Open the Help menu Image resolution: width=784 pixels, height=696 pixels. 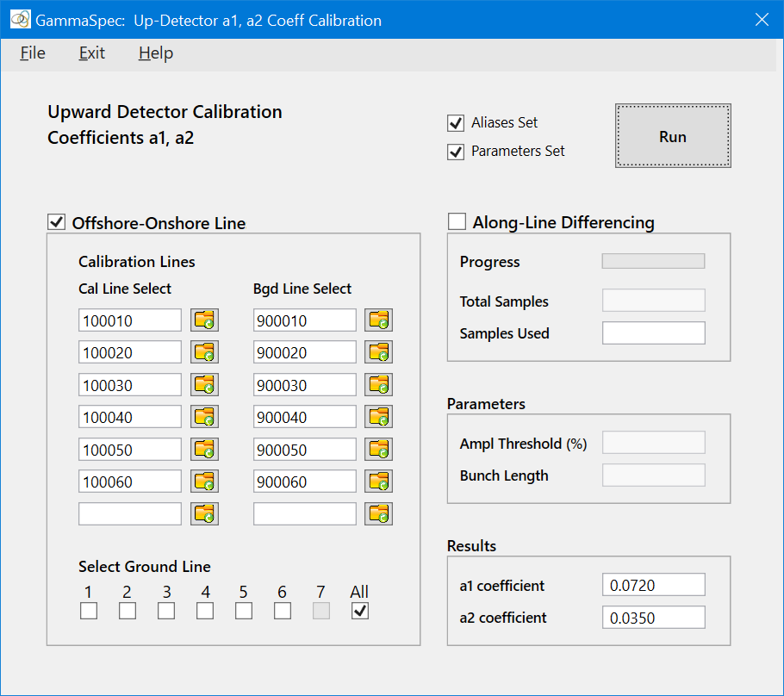[x=156, y=53]
